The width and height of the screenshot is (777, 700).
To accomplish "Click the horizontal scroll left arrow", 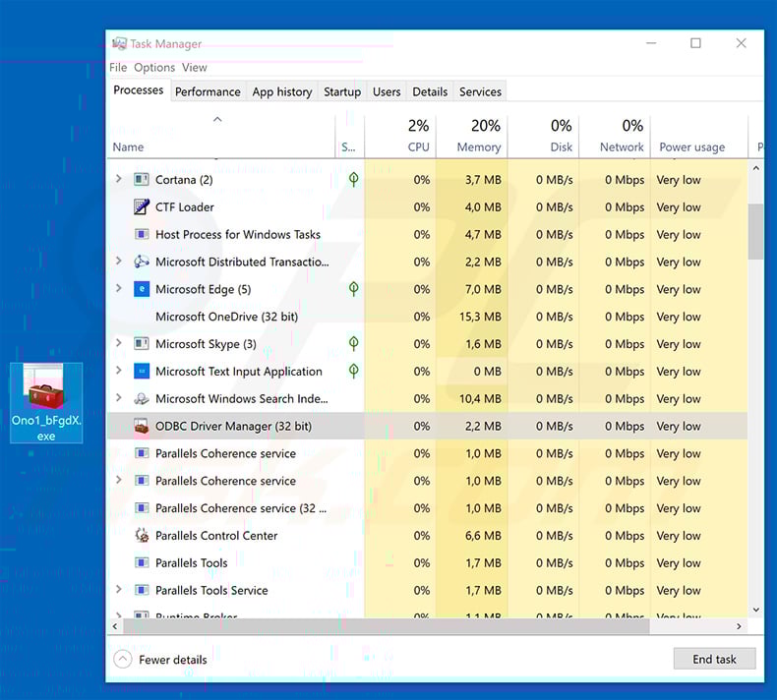I will pos(115,626).
